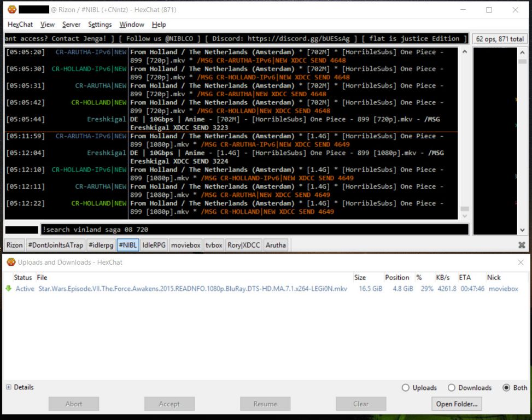Screen dimensions: 532x420
Task: Open the Window menu
Action: (132, 25)
